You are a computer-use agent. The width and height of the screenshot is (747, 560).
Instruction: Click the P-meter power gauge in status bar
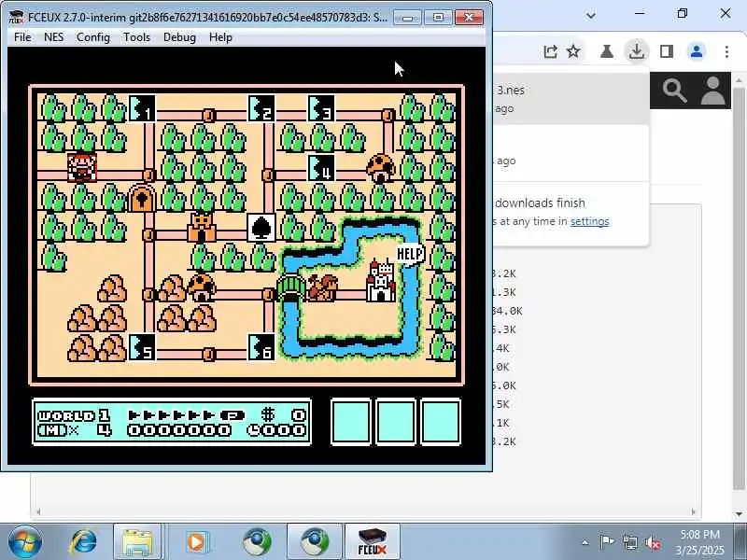pos(187,415)
